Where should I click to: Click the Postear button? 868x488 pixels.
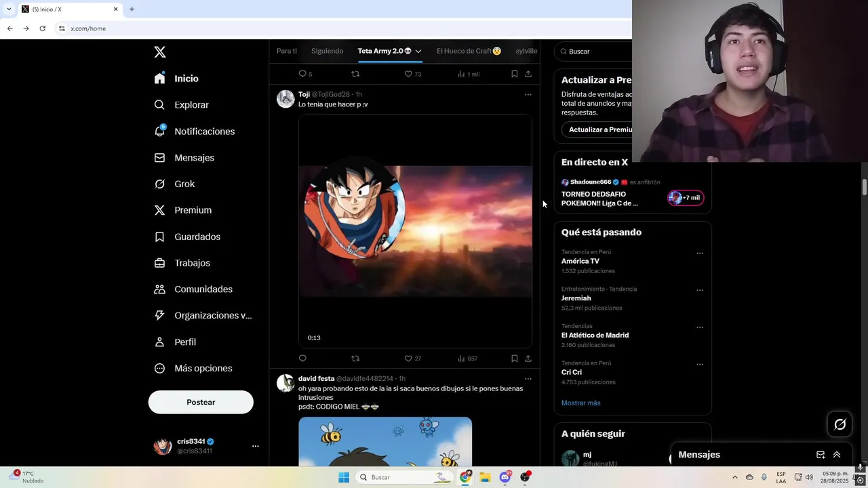point(201,402)
